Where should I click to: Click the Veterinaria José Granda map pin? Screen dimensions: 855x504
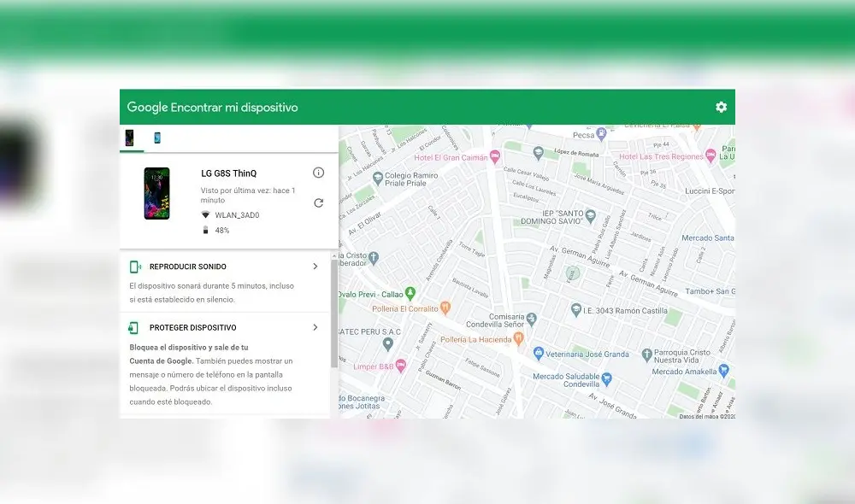click(x=539, y=353)
